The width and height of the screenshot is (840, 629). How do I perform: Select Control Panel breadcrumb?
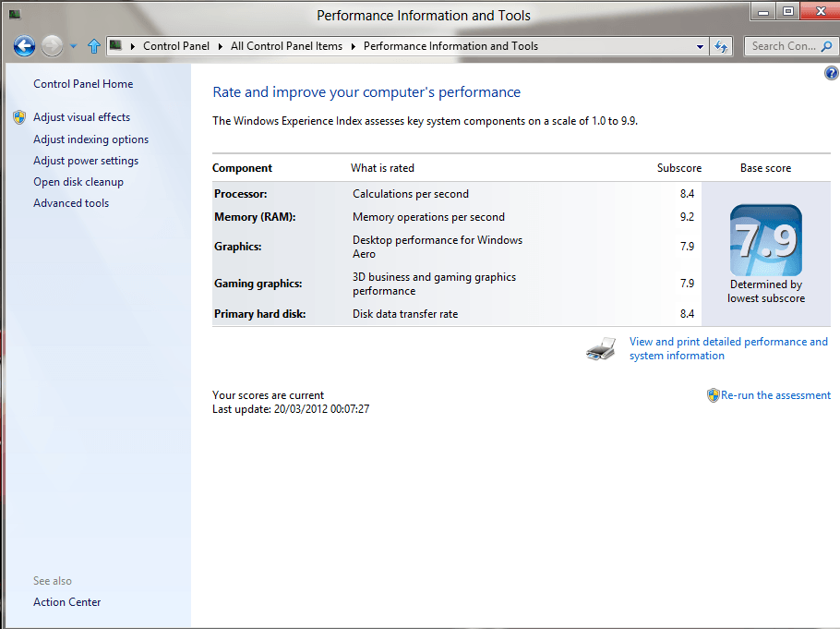click(176, 46)
